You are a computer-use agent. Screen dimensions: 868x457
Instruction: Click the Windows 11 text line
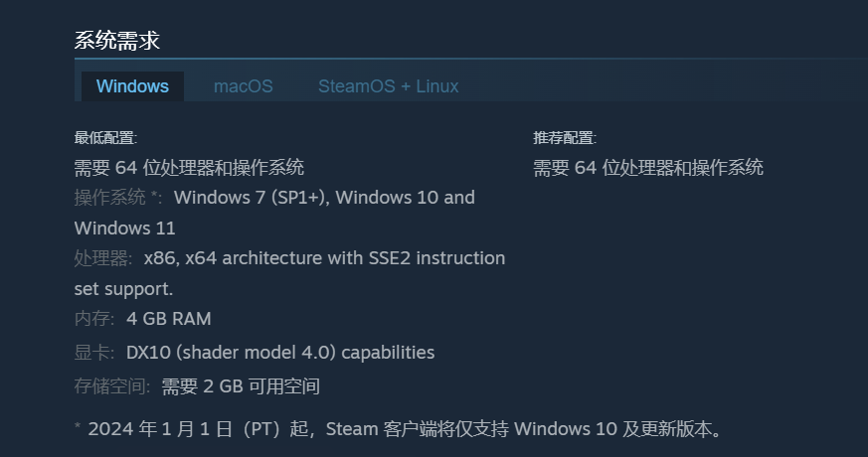pos(124,228)
